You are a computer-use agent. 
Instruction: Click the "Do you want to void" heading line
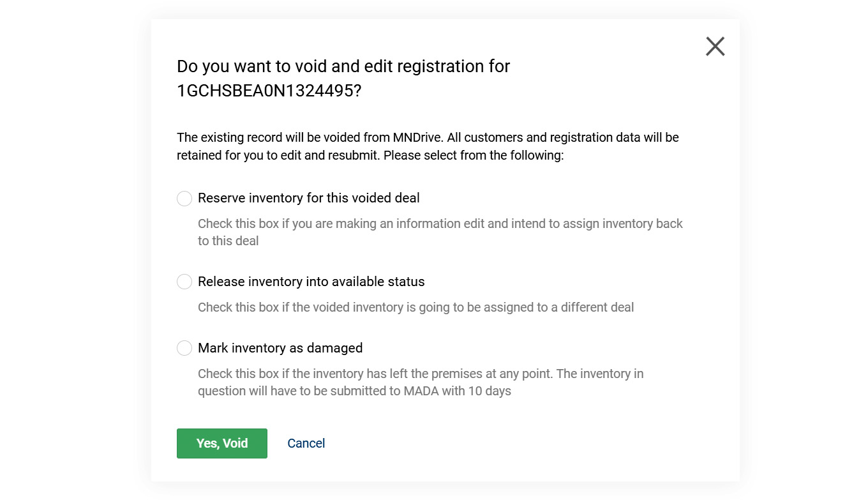[x=343, y=66]
